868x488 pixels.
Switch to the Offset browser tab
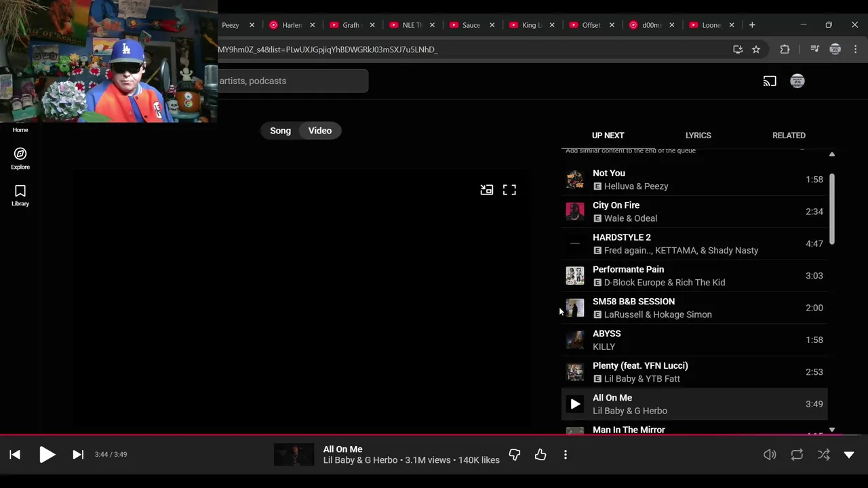coord(591,25)
